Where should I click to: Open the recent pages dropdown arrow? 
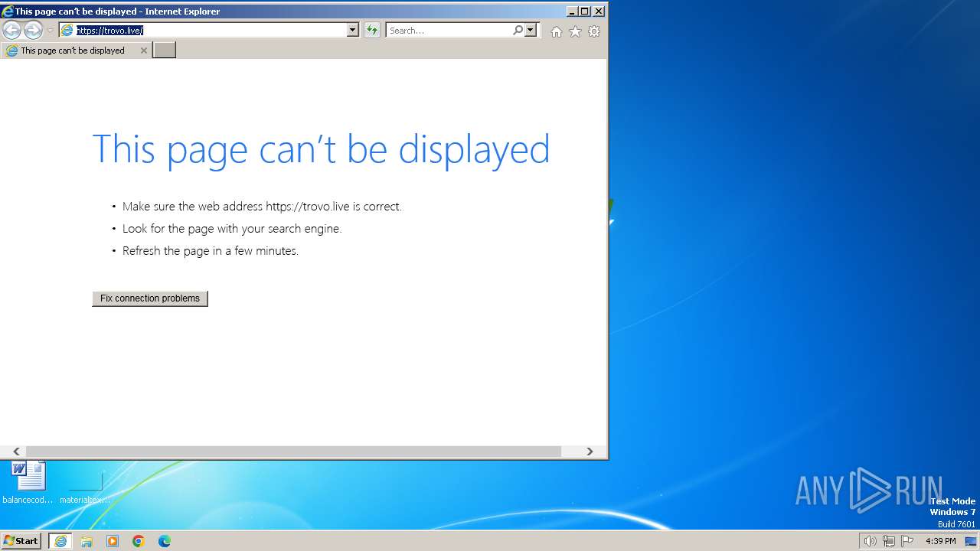[x=50, y=31]
